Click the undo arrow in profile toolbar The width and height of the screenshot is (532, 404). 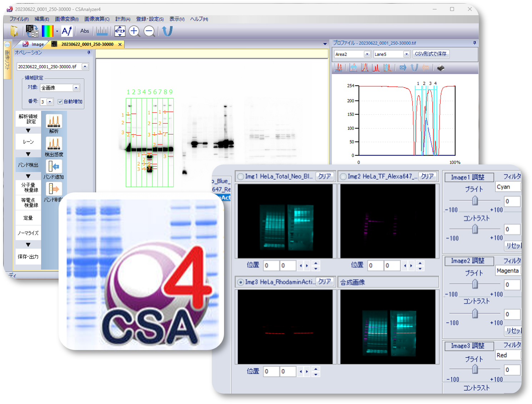point(414,68)
